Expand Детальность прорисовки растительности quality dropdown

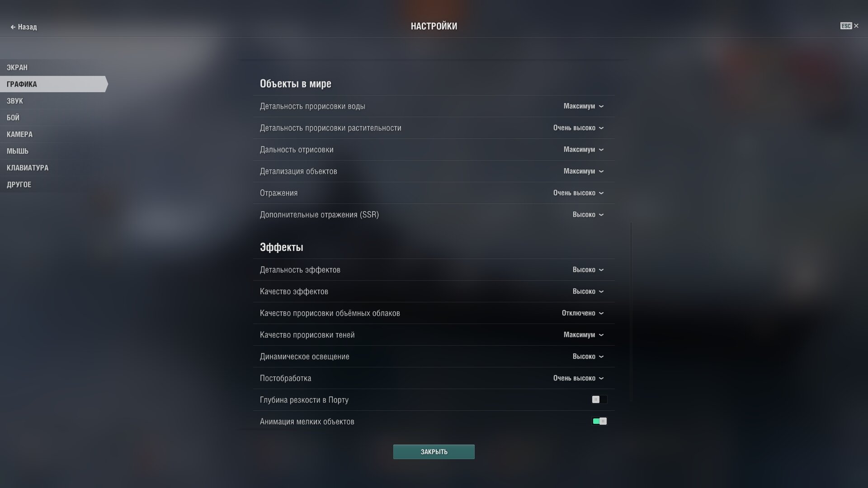pyautogui.click(x=578, y=128)
